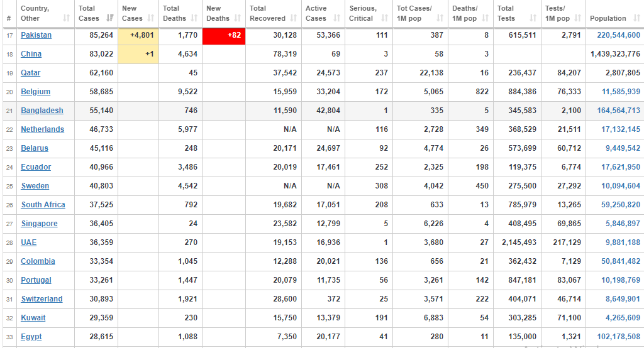
Task: Sort by Total Cases arrow icon
Action: 109,18
